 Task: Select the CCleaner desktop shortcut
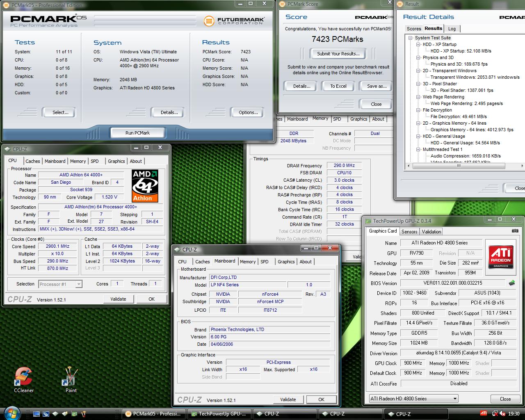(x=24, y=379)
